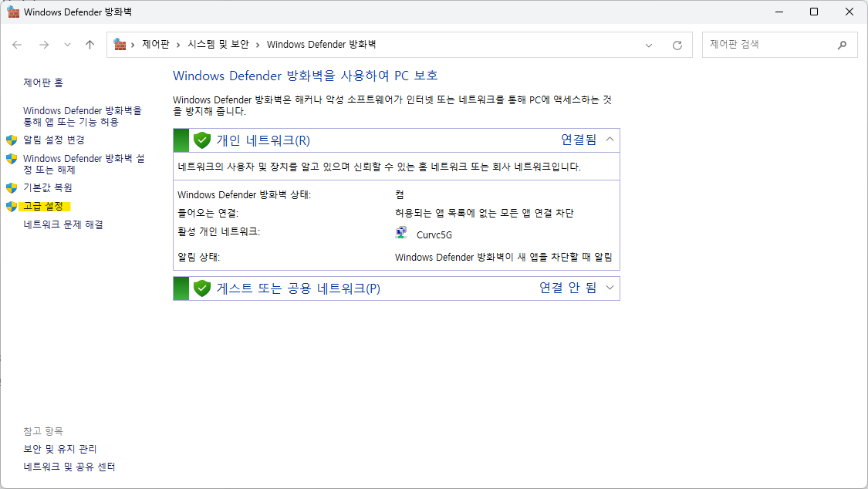Click 들어오는 연결: label
Viewport: 868px width, 489px height.
pyautogui.click(x=208, y=213)
